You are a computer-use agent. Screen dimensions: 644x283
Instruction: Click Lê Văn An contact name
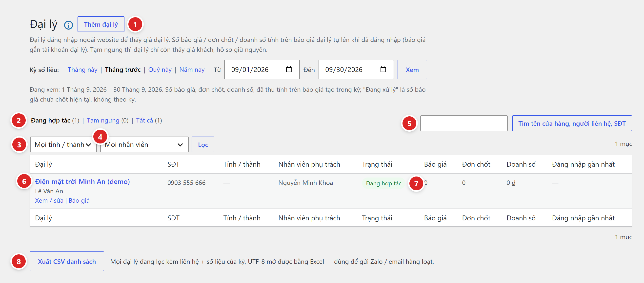(49, 191)
